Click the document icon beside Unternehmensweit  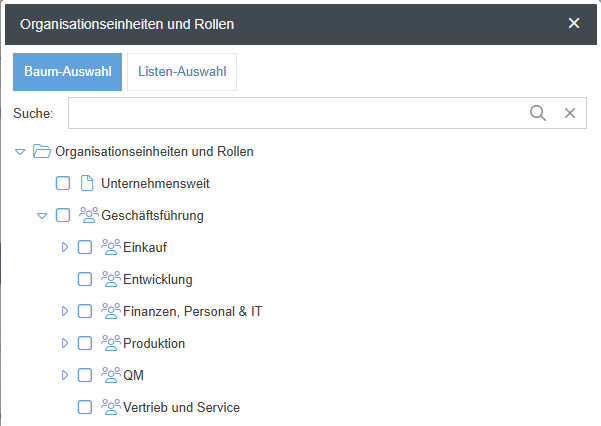coord(86,184)
